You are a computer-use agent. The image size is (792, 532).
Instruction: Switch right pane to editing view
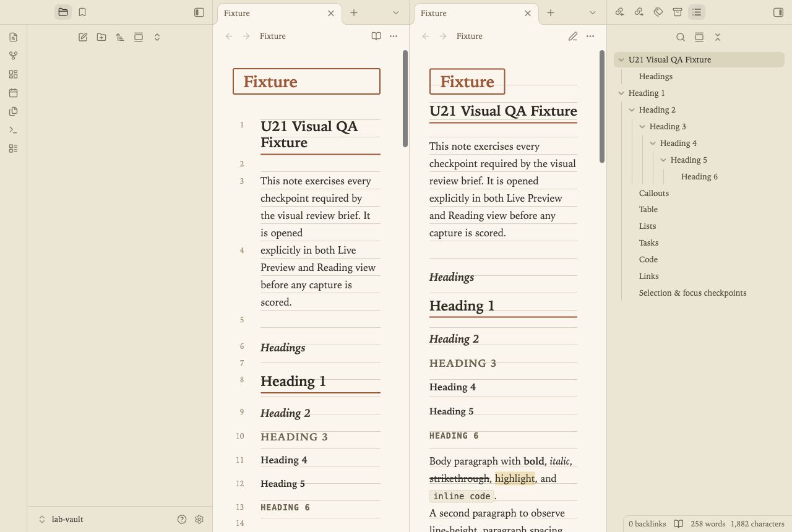coord(573,36)
